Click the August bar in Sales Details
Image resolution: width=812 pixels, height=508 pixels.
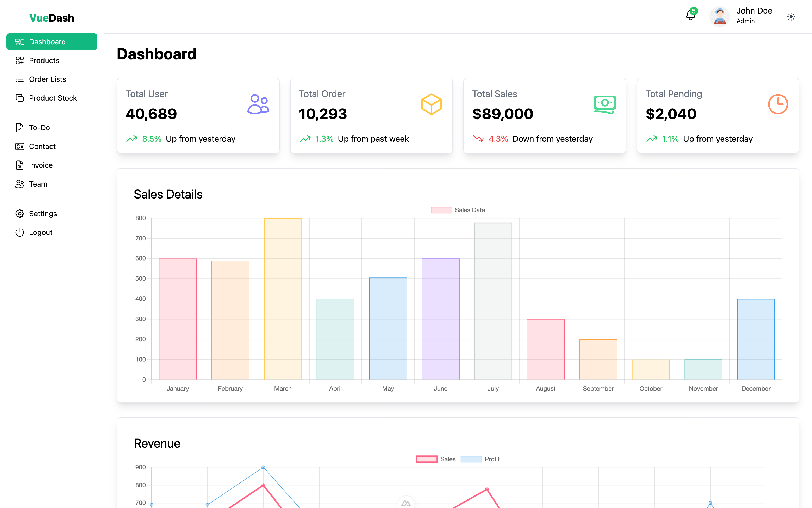tap(546, 349)
